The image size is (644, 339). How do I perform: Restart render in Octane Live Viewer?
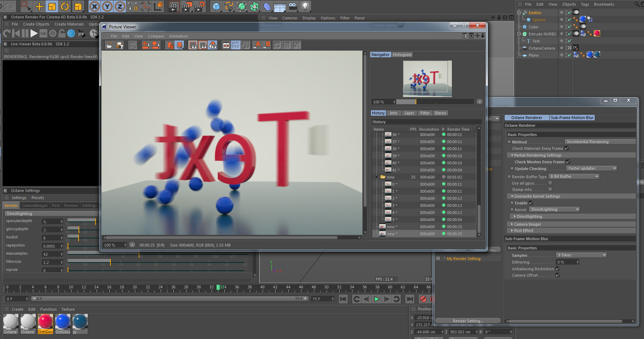click(7, 33)
